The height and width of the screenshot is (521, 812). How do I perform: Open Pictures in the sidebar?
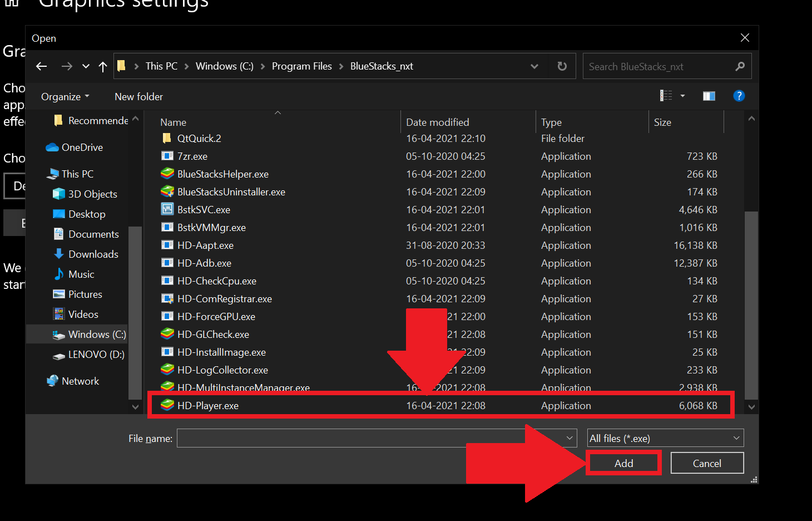pyautogui.click(x=77, y=294)
